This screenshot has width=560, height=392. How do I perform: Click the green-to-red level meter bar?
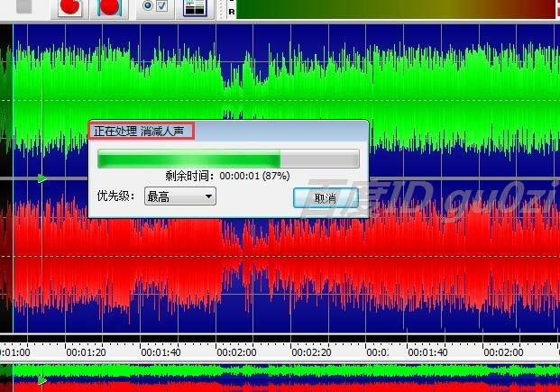coord(397,9)
